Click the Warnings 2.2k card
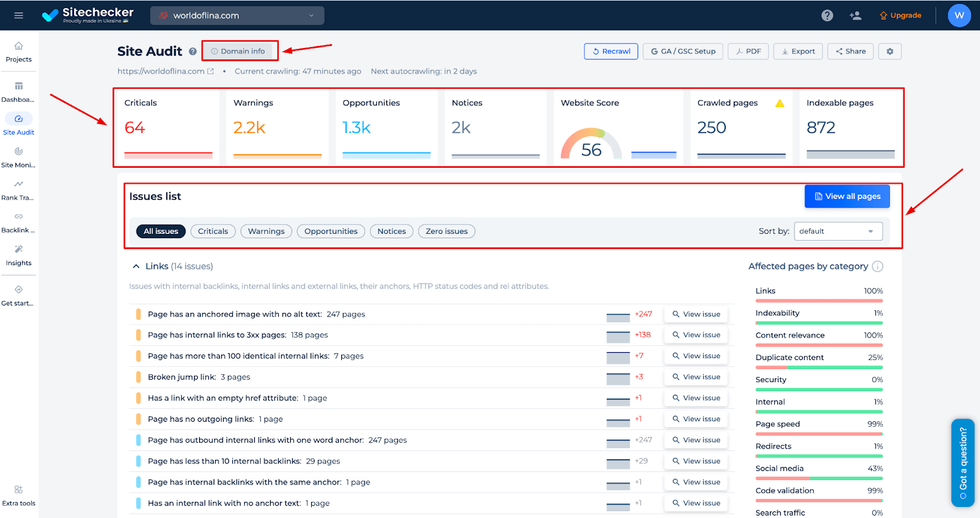 [277, 127]
